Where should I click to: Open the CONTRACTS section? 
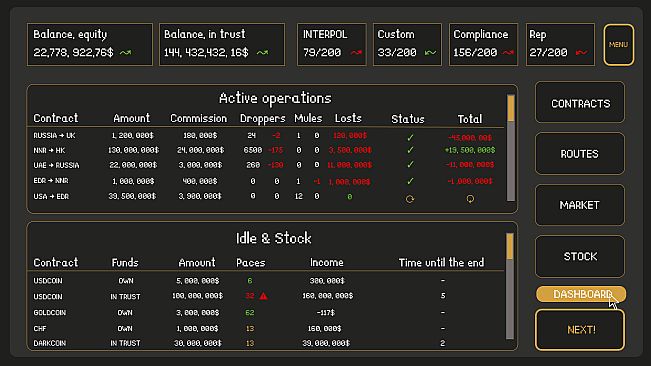coord(580,102)
